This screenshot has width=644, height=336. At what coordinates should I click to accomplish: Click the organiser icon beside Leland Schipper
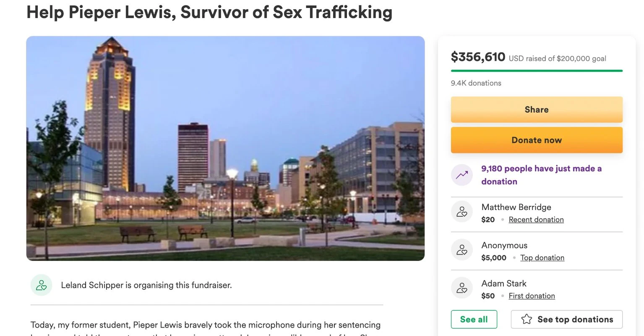pos(41,285)
